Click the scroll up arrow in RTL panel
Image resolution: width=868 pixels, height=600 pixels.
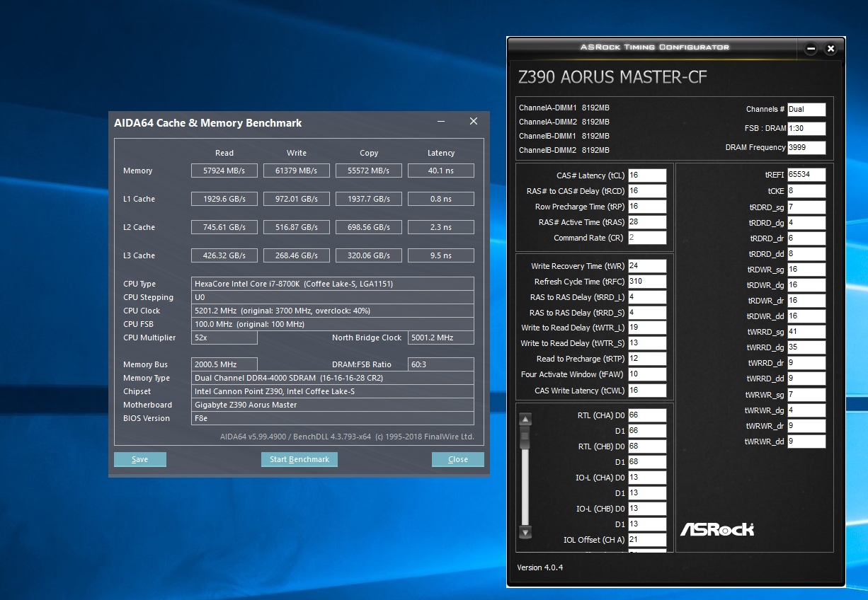525,420
